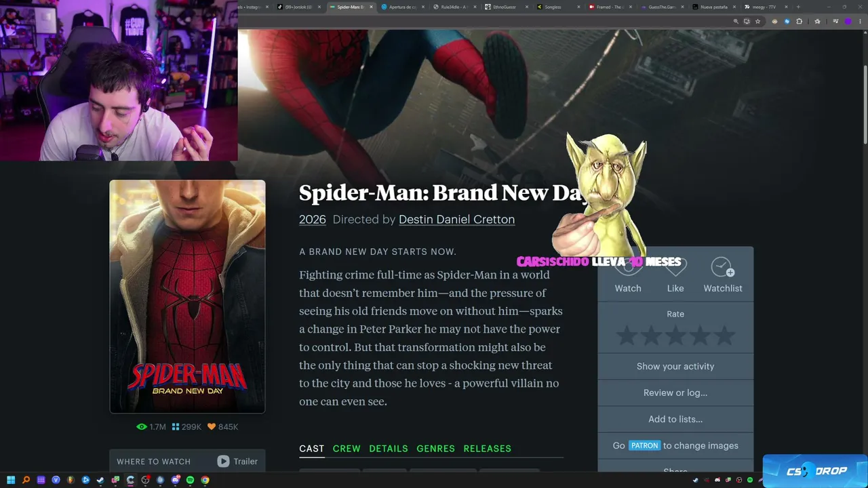Screen dimensions: 868x488
Task: Switch to the EthnoGuessr browser tab
Action: [507, 7]
